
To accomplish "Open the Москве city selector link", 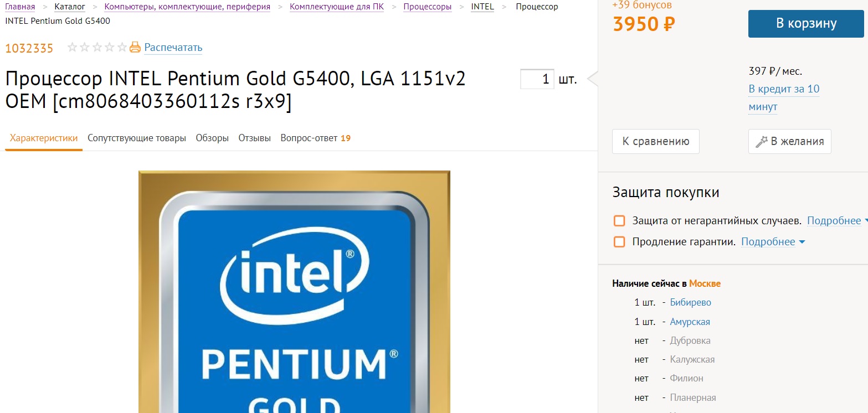I will pos(705,283).
